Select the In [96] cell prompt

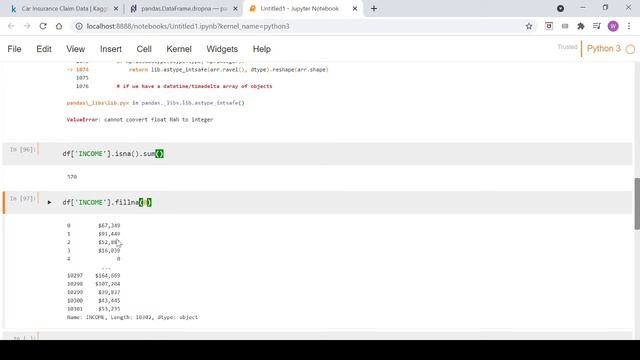click(22, 150)
